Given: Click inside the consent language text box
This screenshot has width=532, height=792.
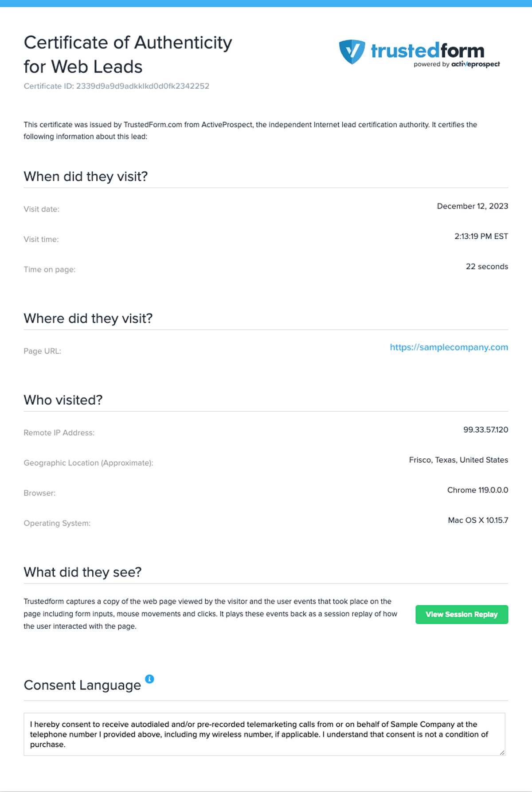Looking at the screenshot, I should 264,734.
